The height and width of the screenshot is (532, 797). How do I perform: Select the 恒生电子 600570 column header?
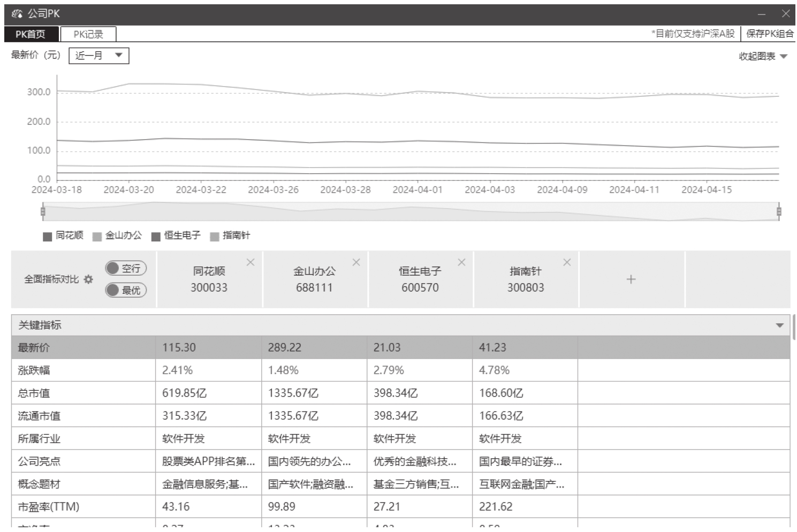coord(420,279)
